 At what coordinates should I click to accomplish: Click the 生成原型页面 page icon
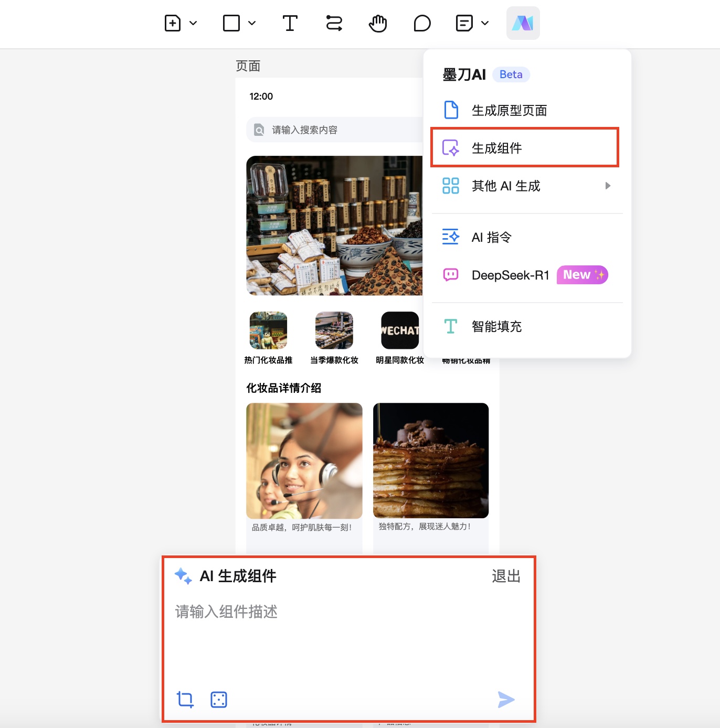point(451,110)
